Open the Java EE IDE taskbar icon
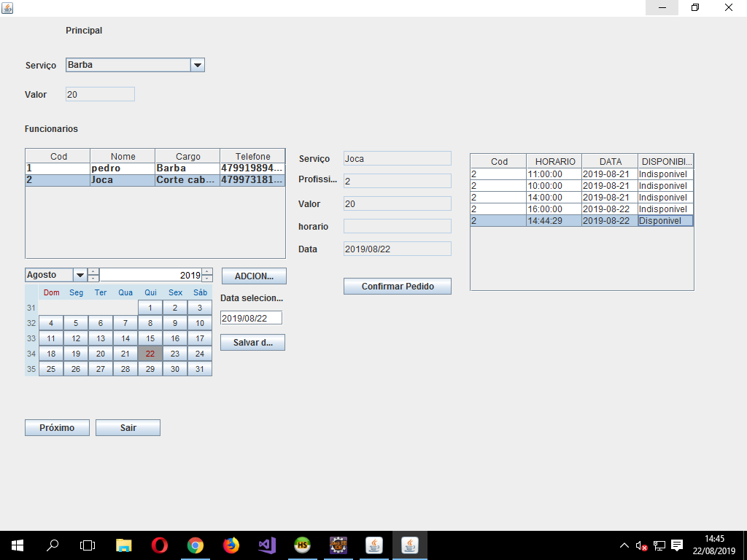The height and width of the screenshot is (560, 747). [x=338, y=545]
